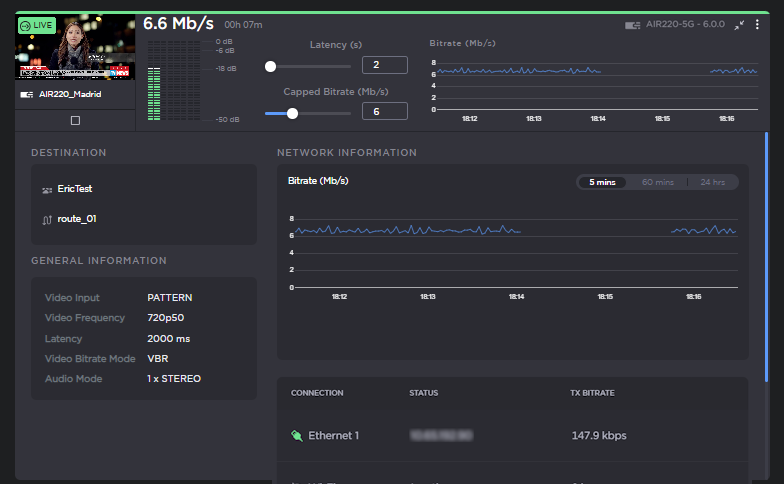Click the Latency value input field
The width and height of the screenshot is (784, 484).
tap(384, 66)
